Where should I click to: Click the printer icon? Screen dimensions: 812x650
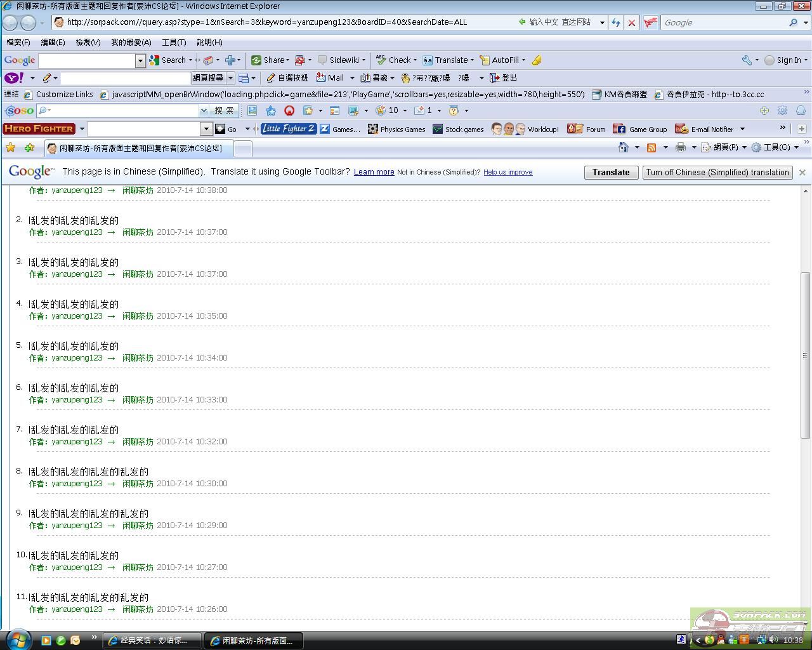coord(681,147)
